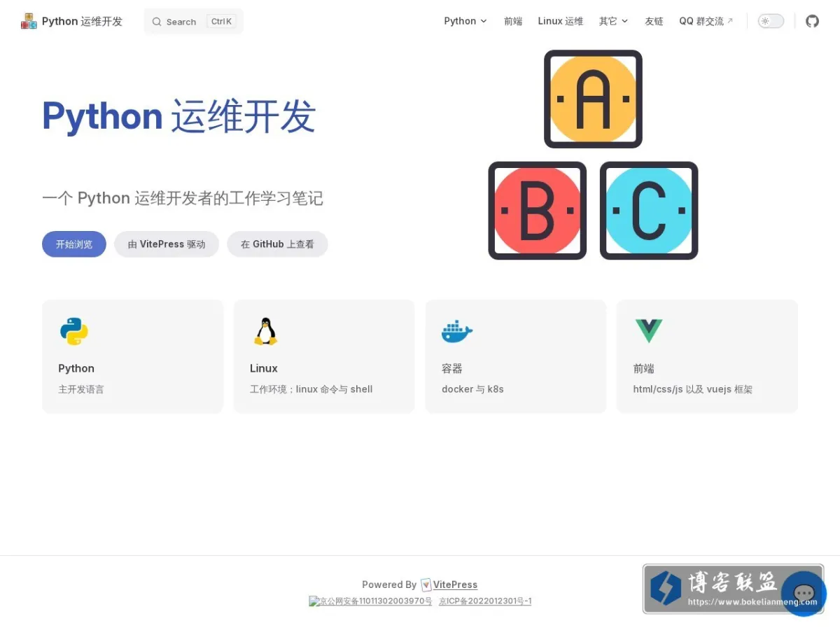840x630 pixels.
Task: Click the hero ABC blocks image
Action: [x=593, y=155]
